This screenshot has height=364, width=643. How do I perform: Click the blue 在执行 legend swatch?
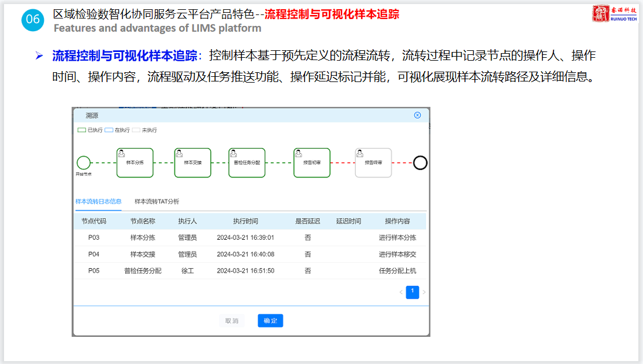pos(109,130)
